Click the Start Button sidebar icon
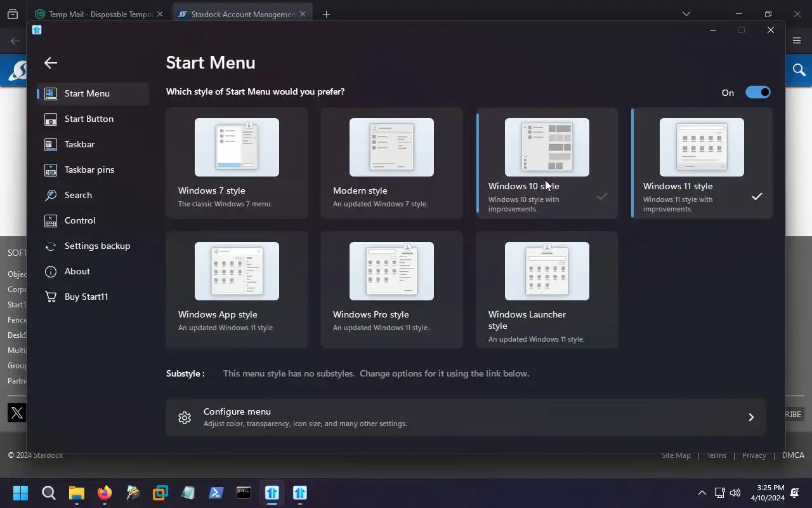The image size is (812, 508). tap(51, 119)
